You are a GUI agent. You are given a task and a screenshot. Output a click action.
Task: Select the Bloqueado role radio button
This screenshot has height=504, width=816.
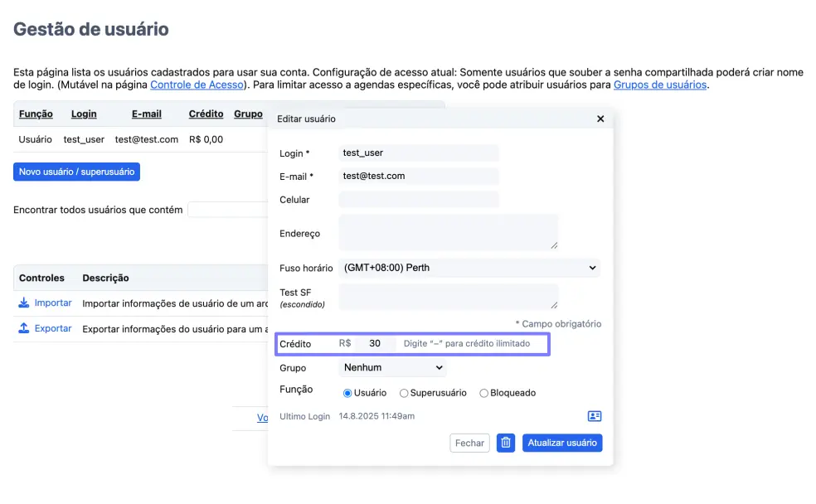tap(484, 393)
